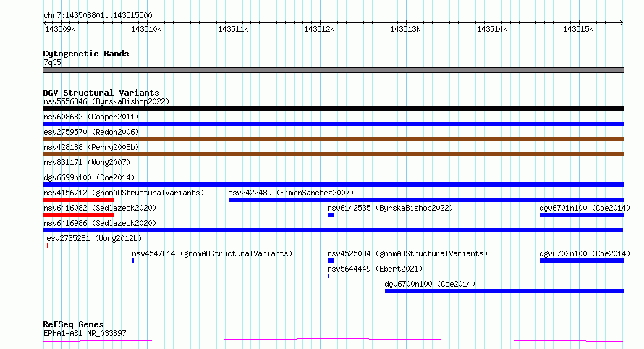The width and height of the screenshot is (644, 349).
Task: Select nsv6416986 (Sedlazeck2020) label
Action: point(100,223)
